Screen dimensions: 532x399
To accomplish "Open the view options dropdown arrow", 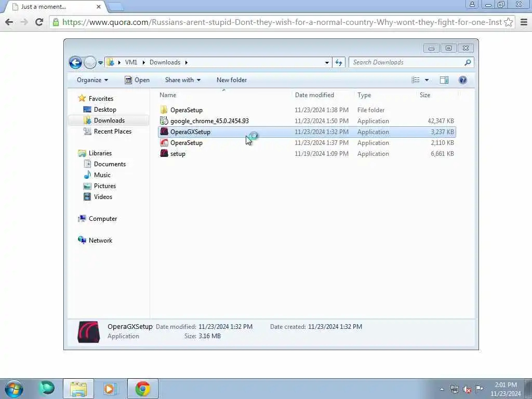I will point(427,80).
